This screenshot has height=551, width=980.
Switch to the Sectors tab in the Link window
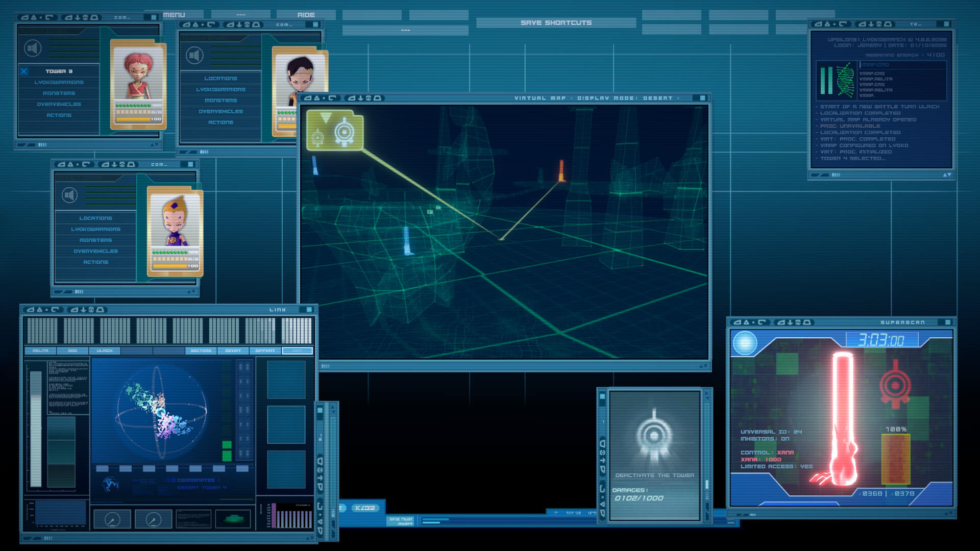pyautogui.click(x=201, y=350)
